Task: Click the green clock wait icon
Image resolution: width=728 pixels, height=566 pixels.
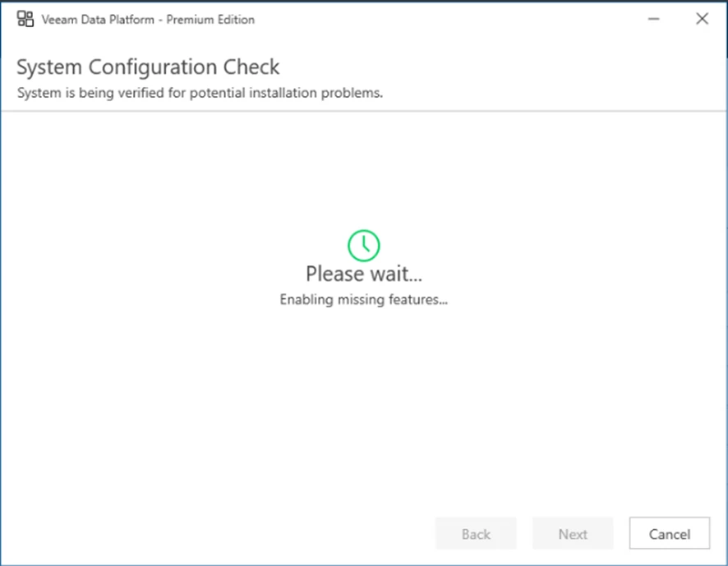Action: (x=364, y=244)
